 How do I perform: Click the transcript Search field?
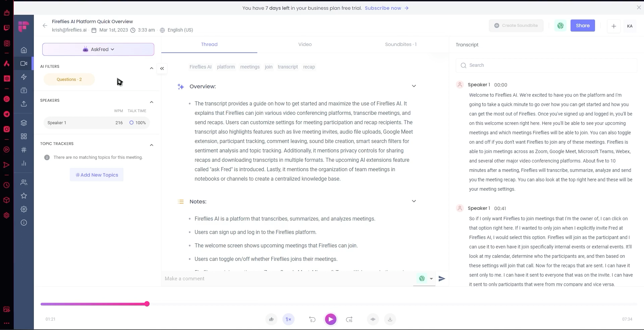546,65
